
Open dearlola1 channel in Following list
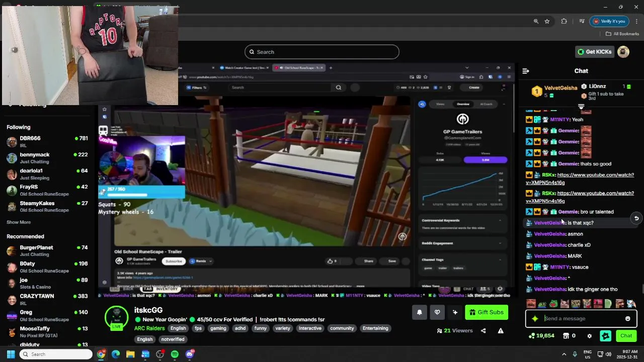point(47,174)
